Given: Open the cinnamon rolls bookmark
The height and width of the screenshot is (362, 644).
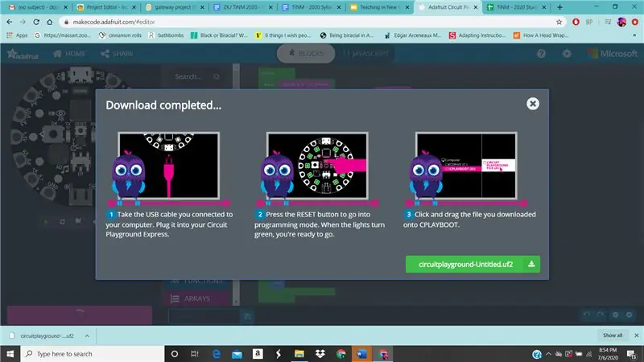Looking at the screenshot, I should 120,35.
